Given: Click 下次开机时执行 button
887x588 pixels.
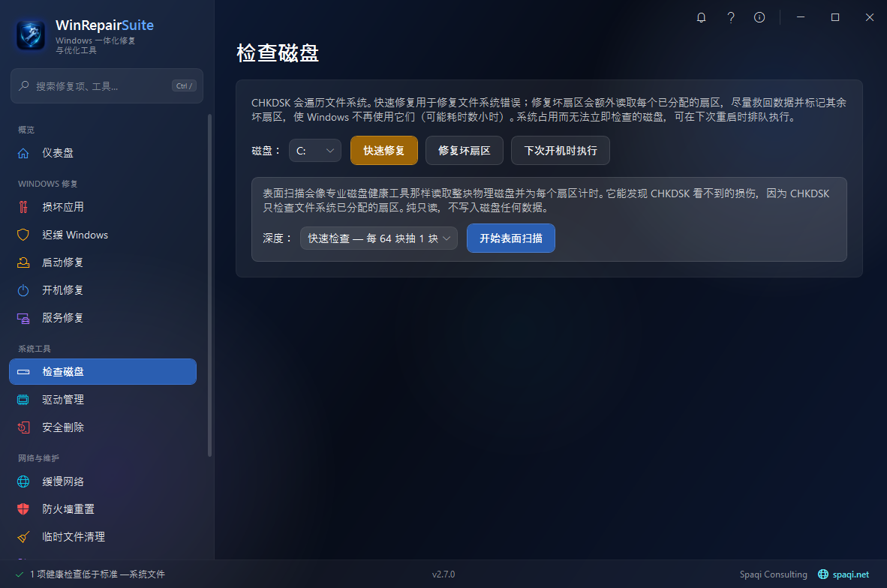Looking at the screenshot, I should [x=560, y=151].
